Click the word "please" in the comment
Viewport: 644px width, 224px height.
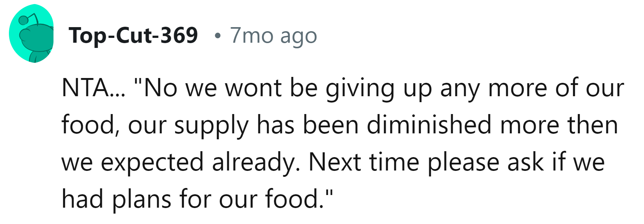[x=464, y=163]
